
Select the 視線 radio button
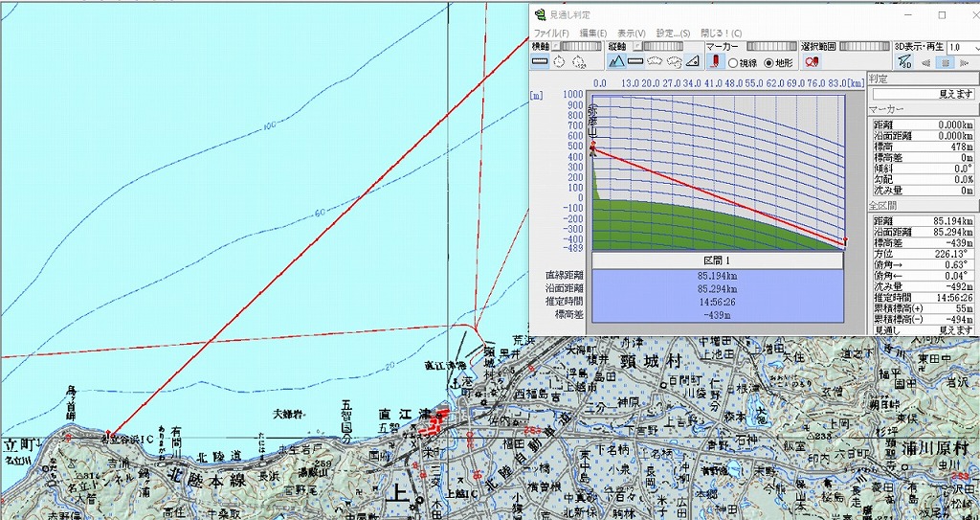click(x=734, y=63)
